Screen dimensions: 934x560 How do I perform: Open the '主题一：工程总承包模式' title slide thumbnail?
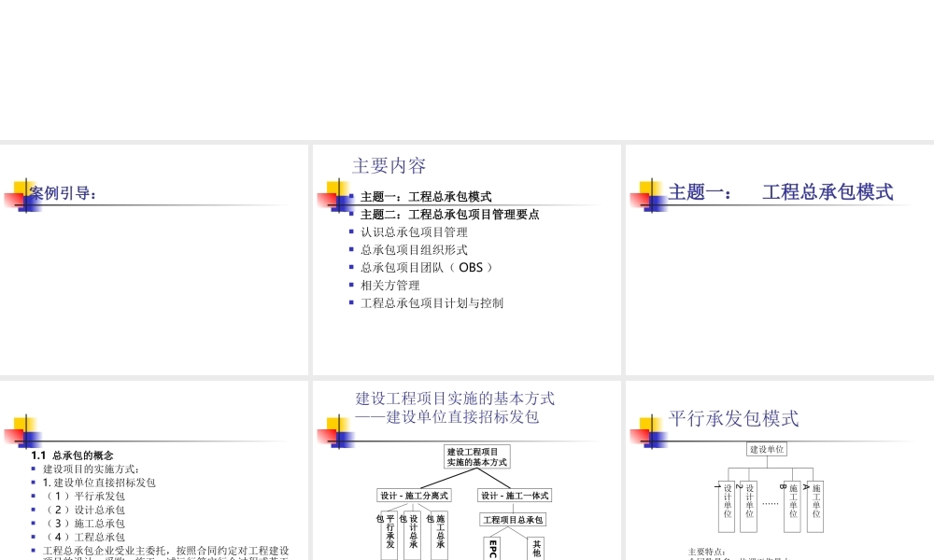(x=780, y=259)
